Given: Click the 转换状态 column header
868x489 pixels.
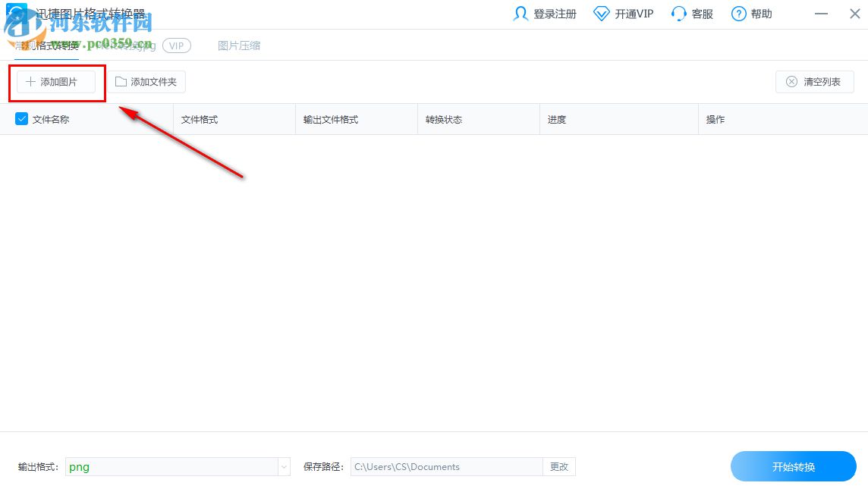Looking at the screenshot, I should pos(443,119).
